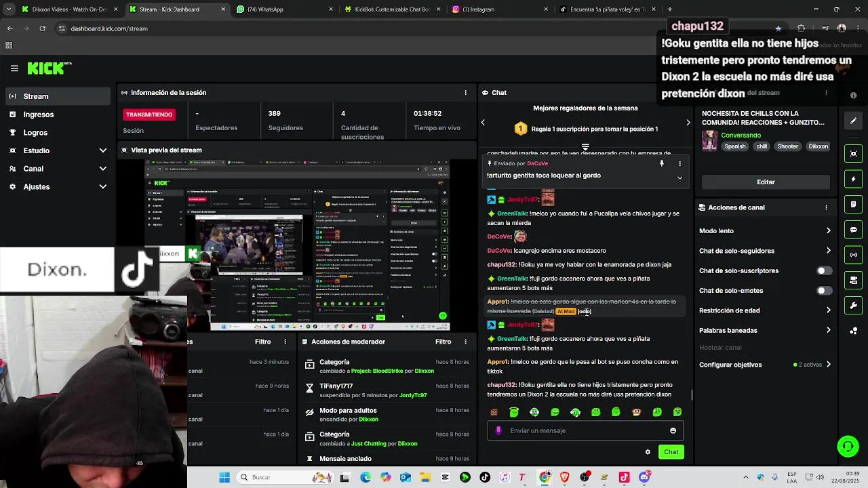Collapse the top gifters handle
This screenshot has width=868, height=488.
585,146
